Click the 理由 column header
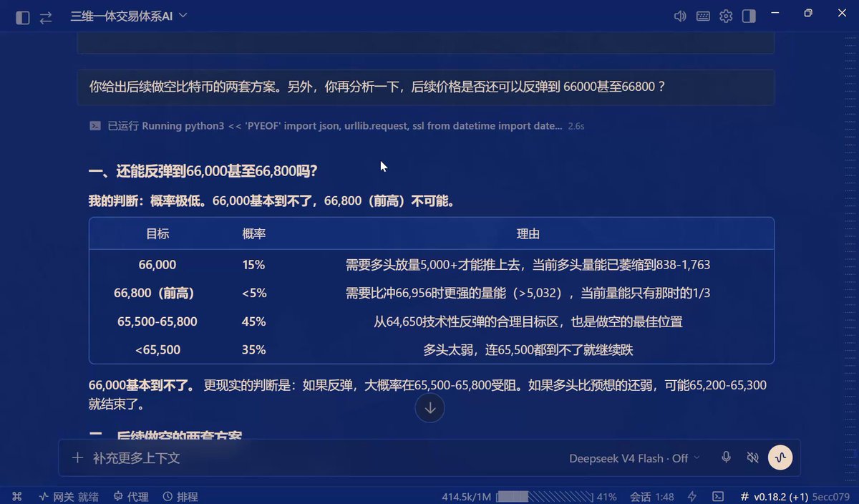The height and width of the screenshot is (504, 859). 528,234
